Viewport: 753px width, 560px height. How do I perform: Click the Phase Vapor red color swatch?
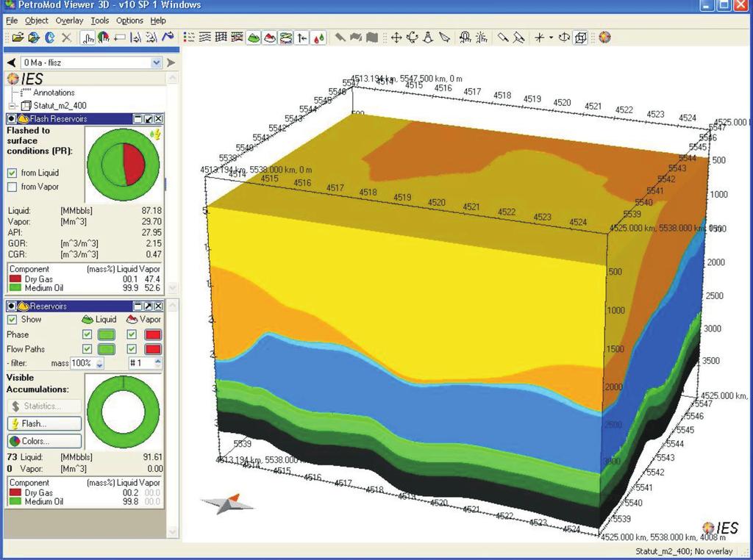[x=153, y=334]
